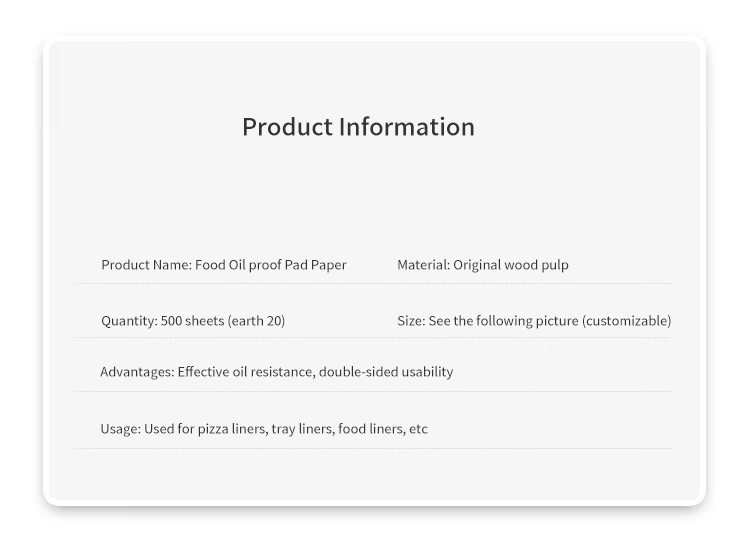Select the (customizable) note
The width and height of the screenshot is (750, 541).
(x=627, y=321)
